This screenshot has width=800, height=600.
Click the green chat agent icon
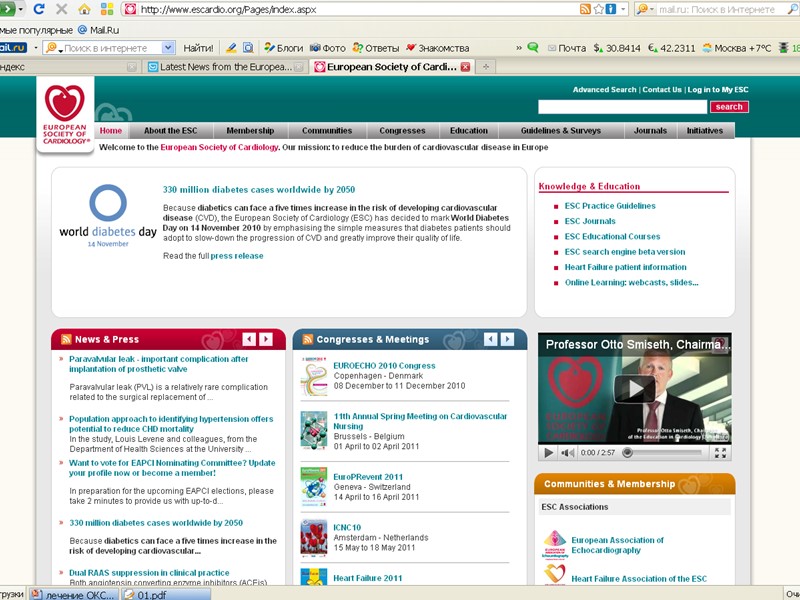click(533, 47)
